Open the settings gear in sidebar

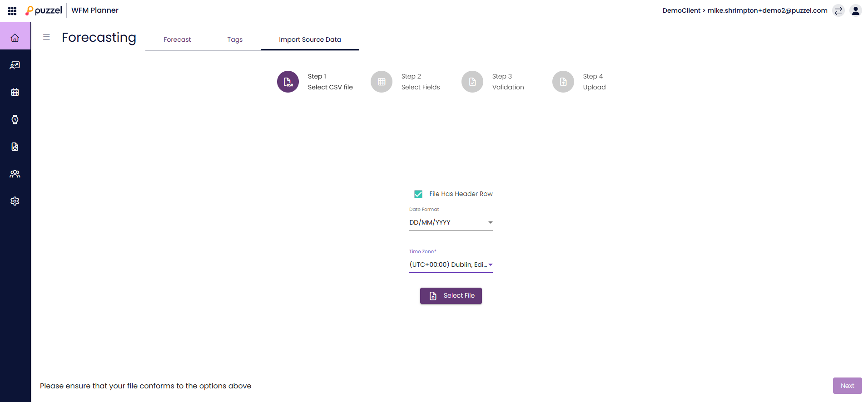point(15,201)
